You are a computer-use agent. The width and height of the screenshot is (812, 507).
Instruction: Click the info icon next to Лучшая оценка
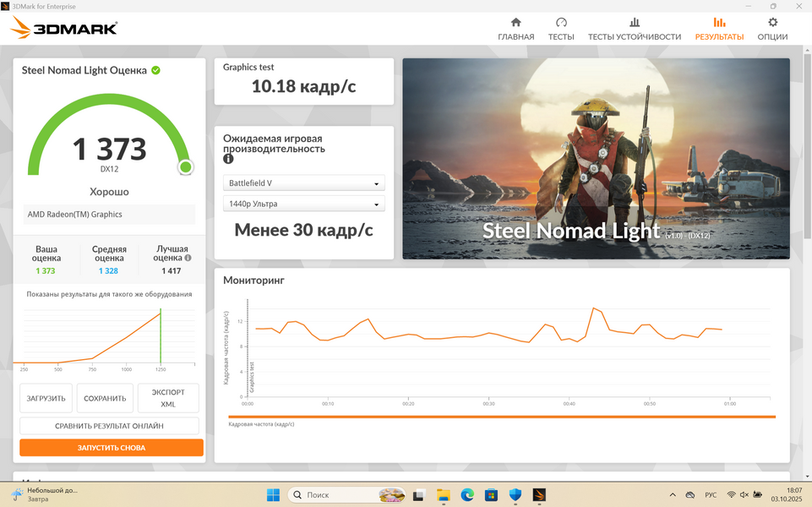188,259
